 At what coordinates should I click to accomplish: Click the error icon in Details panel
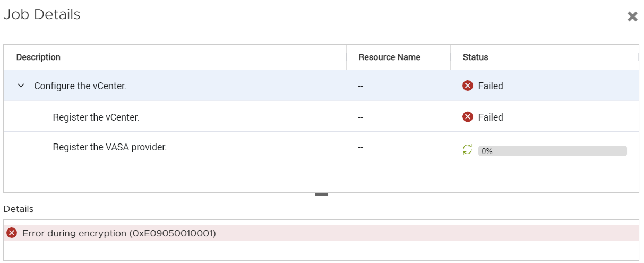point(12,233)
